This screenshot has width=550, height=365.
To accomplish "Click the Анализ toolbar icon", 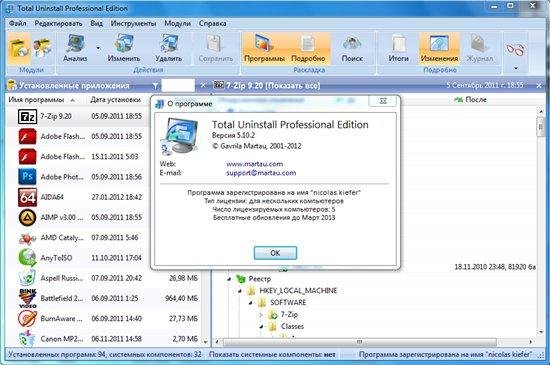I will point(75,49).
